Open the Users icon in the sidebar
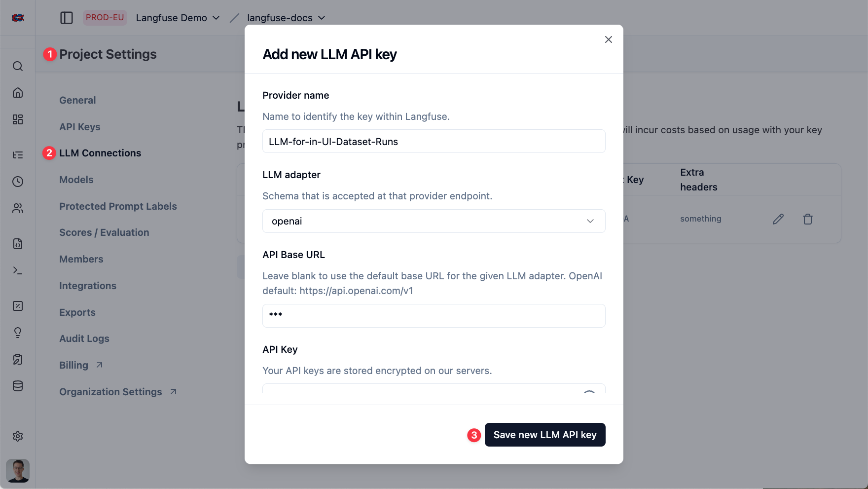The height and width of the screenshot is (489, 868). [18, 208]
